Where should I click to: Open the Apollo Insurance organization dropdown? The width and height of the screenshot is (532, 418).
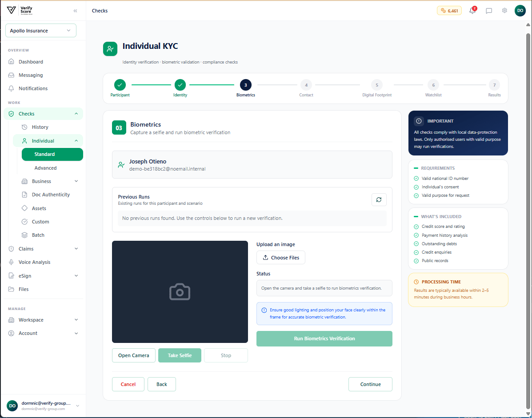point(41,31)
